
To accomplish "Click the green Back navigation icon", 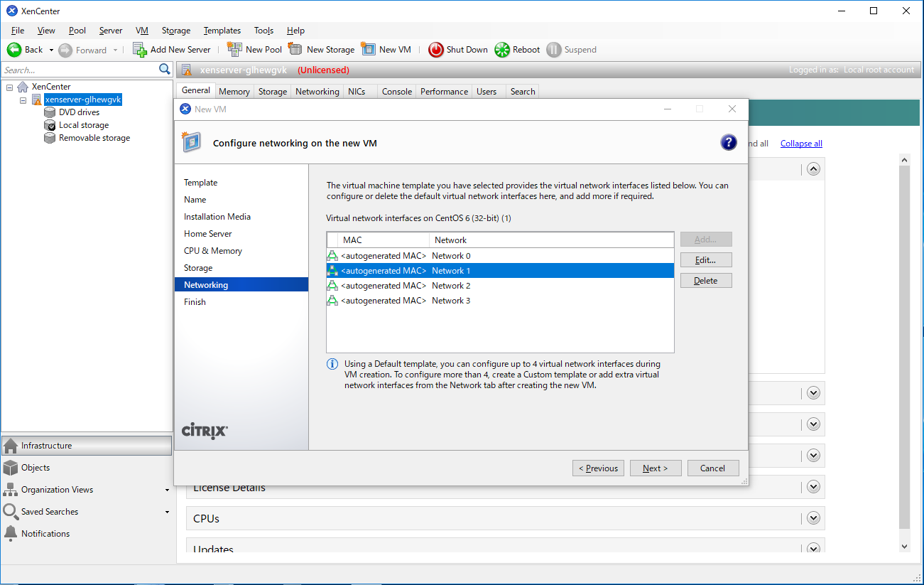I will [x=14, y=49].
